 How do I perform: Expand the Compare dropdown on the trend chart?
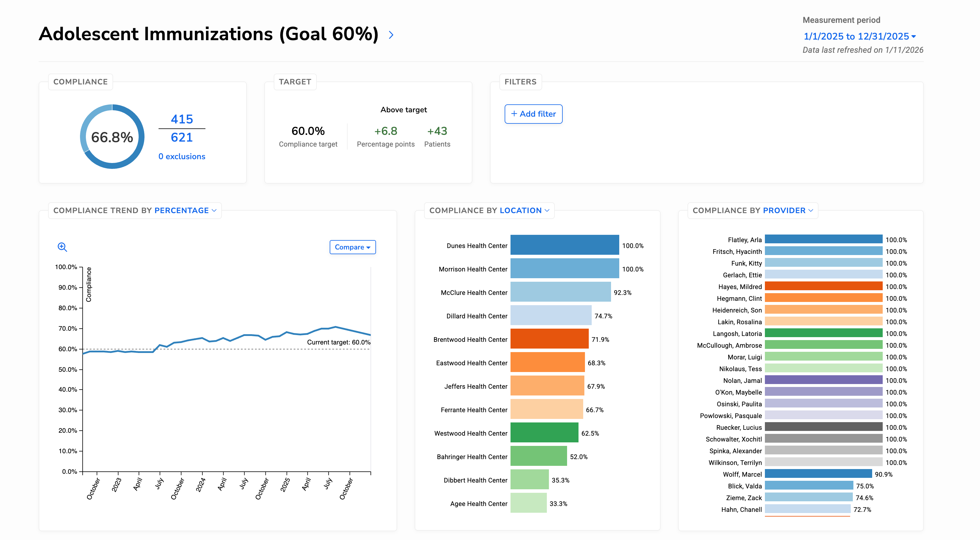pyautogui.click(x=352, y=247)
